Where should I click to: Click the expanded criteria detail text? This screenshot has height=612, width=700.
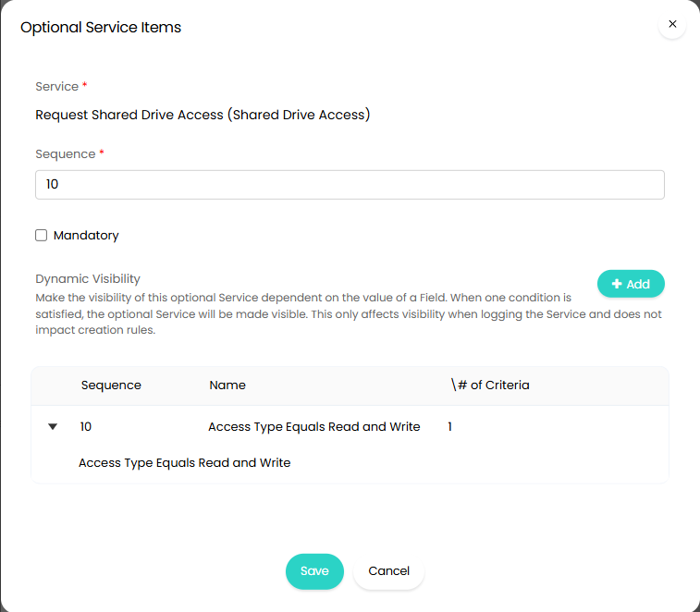[184, 462]
